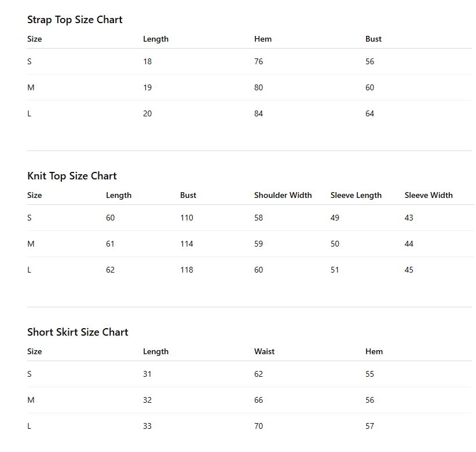Select the Hem header in Strap Top chart

263,39
